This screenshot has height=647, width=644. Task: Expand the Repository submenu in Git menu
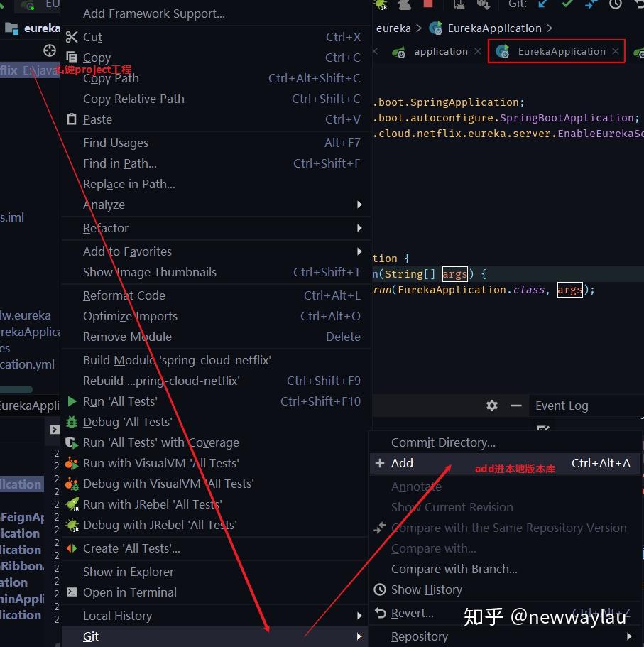505,636
